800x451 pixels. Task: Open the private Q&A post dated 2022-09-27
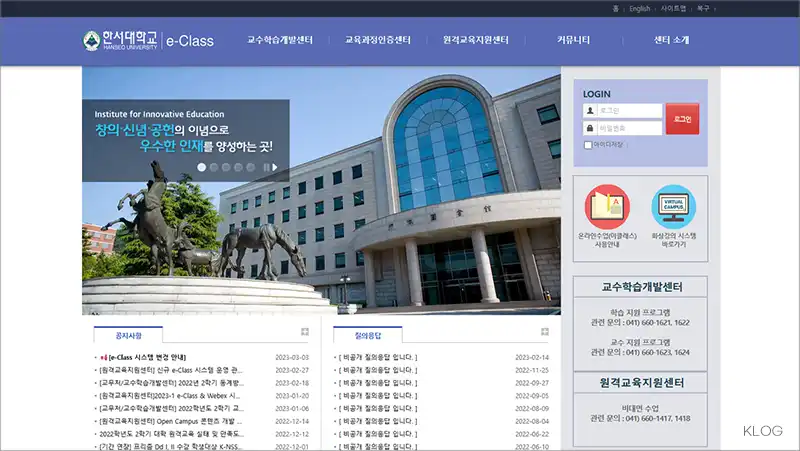pyautogui.click(x=378, y=383)
